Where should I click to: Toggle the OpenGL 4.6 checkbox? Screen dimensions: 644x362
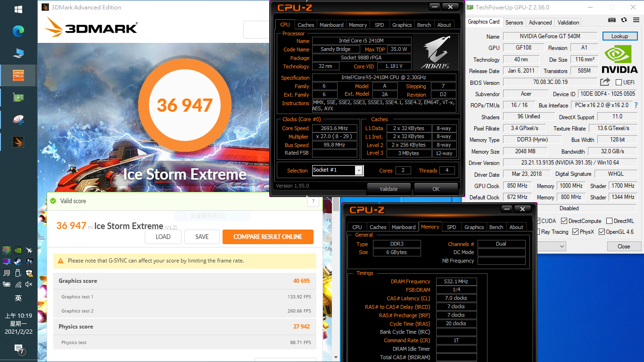click(601, 231)
